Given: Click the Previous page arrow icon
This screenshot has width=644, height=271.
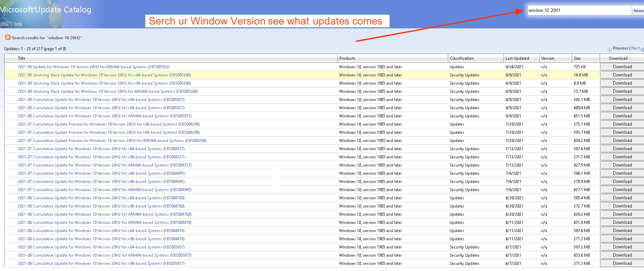Looking at the screenshot, I should point(610,49).
